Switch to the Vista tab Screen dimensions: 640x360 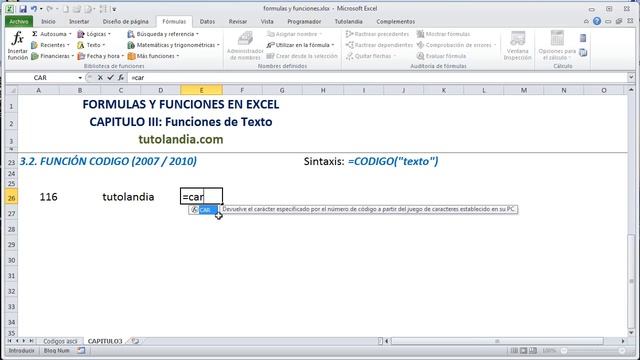[x=267, y=22]
